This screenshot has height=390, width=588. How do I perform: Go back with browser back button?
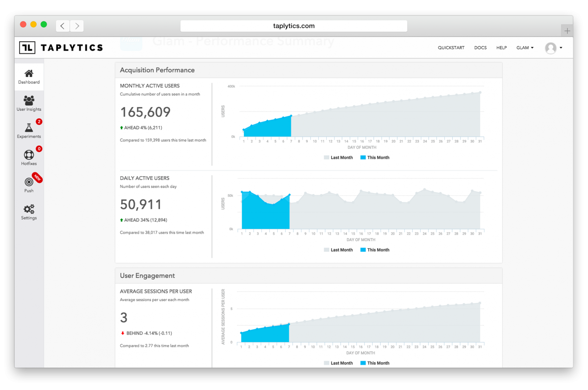coord(63,26)
